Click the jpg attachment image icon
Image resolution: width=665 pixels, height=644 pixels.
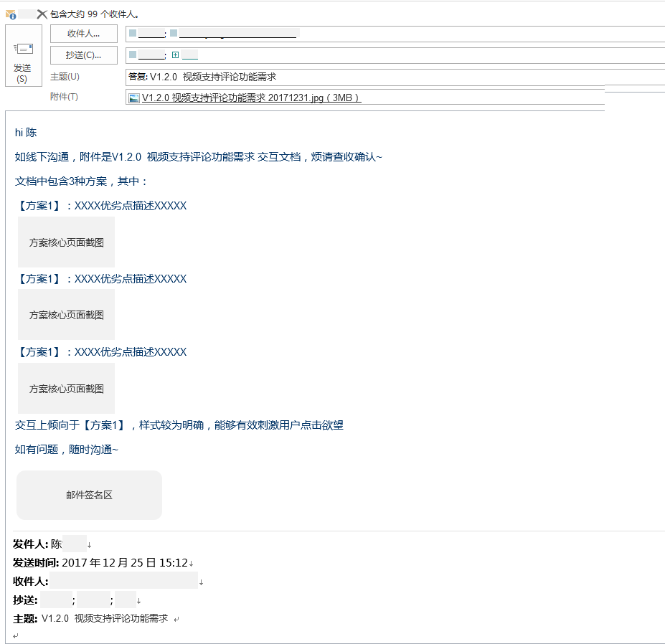pyautogui.click(x=134, y=98)
